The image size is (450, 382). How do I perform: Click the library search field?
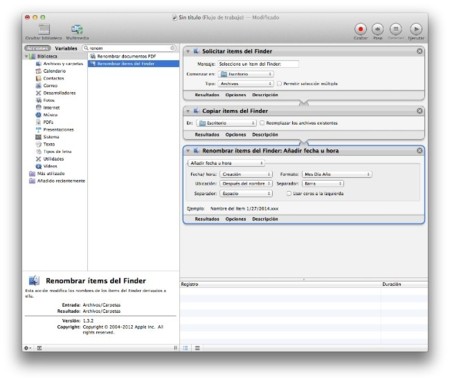click(129, 48)
